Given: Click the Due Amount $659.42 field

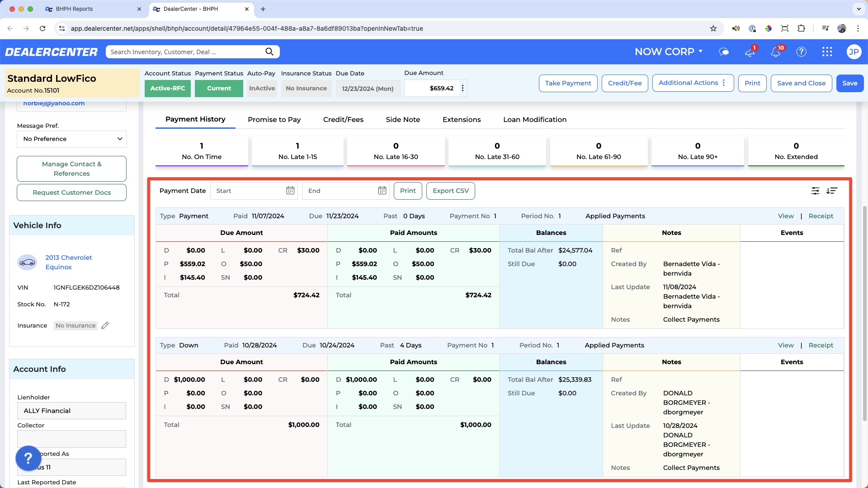Looking at the screenshot, I should tap(431, 88).
